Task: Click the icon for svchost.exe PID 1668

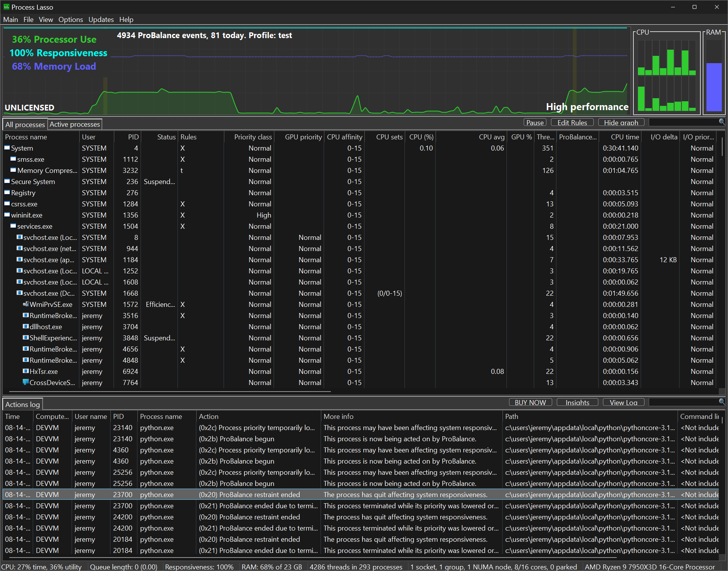Action: click(x=19, y=293)
